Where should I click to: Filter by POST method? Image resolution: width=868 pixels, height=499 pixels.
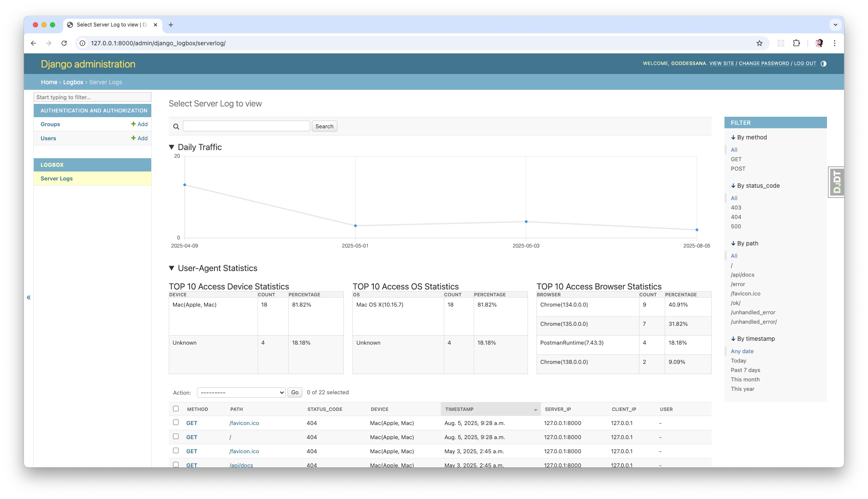coord(738,169)
